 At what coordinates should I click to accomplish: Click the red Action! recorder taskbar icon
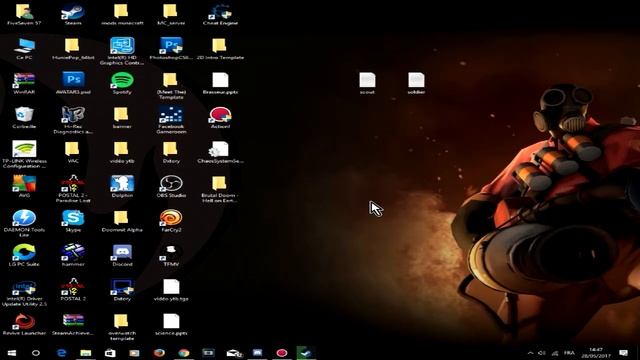[282, 353]
